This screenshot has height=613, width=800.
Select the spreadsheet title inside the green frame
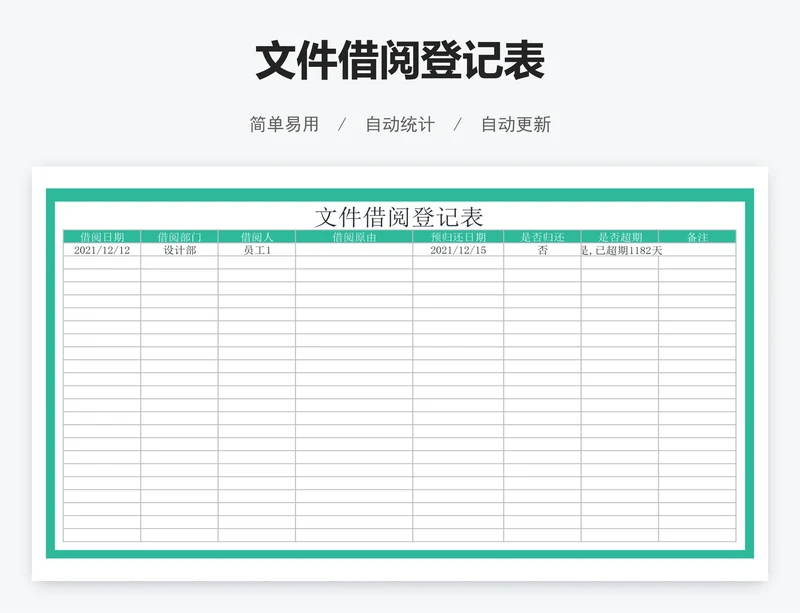tap(399, 217)
